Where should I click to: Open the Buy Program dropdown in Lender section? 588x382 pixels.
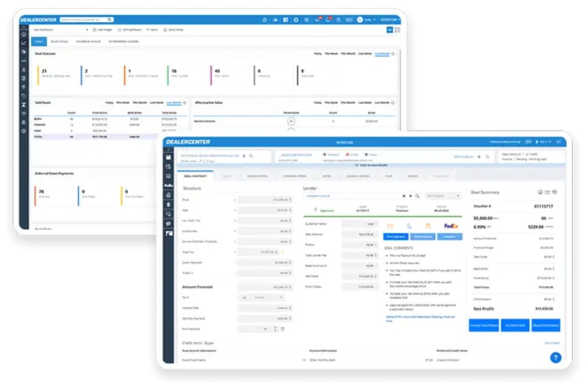443,196
